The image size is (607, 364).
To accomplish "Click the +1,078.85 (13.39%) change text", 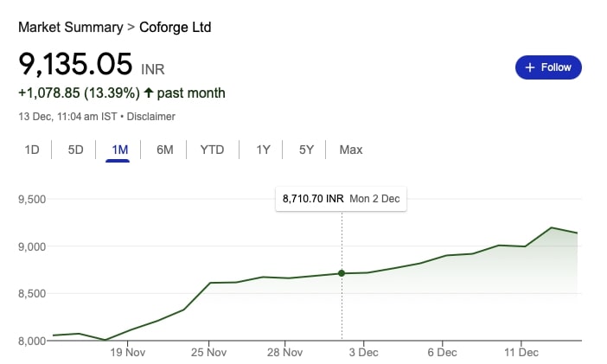I will [x=79, y=93].
